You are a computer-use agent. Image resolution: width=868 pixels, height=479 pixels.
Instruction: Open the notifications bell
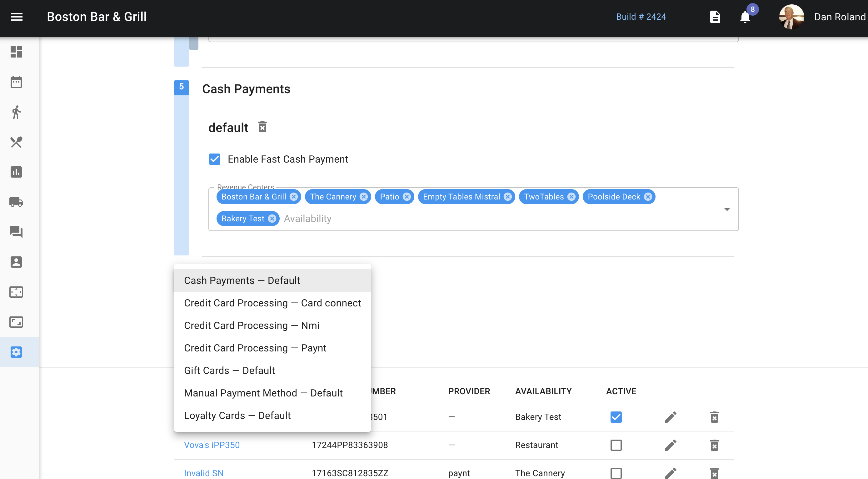click(745, 17)
